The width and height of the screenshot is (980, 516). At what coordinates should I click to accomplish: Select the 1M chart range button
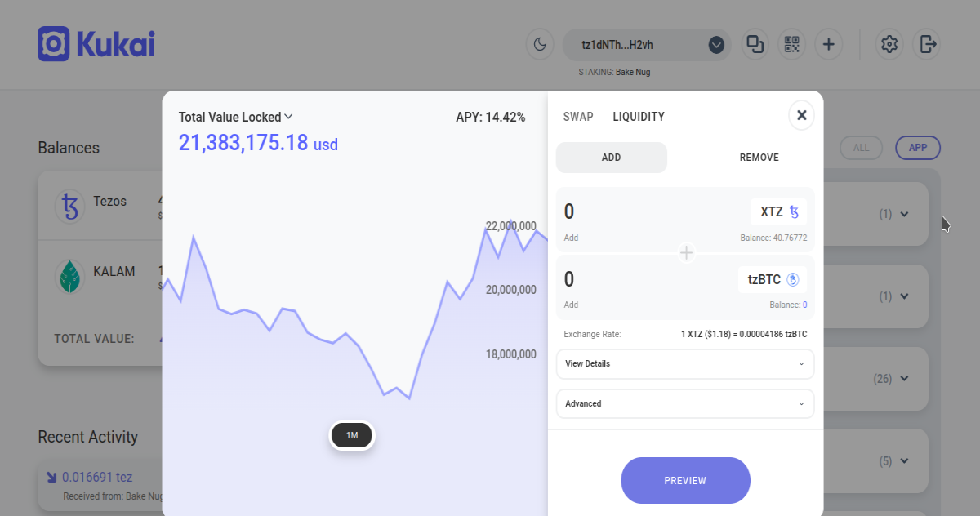coord(352,435)
